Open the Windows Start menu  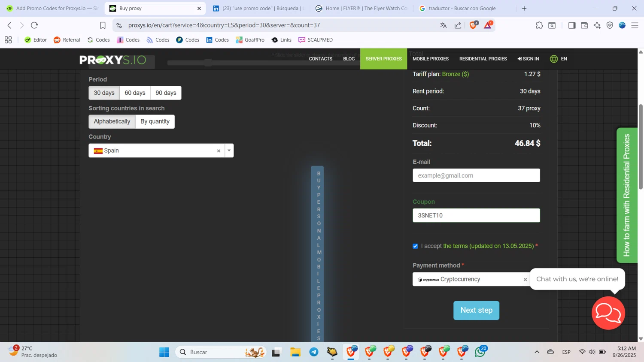[x=164, y=352]
